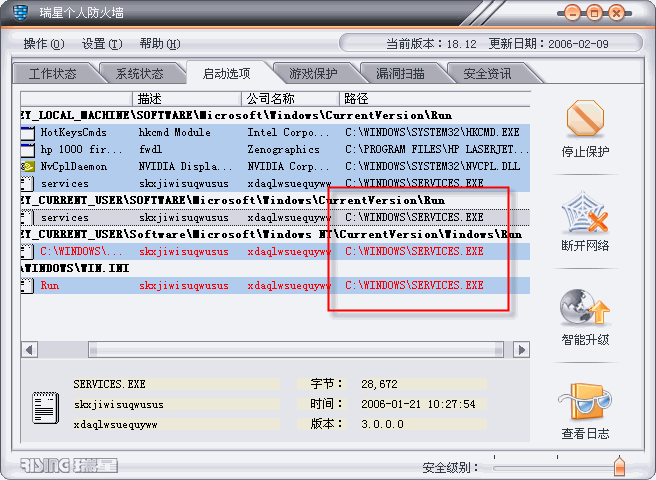
Task: Switch to the 漏洞扫描 tab
Action: click(400, 74)
